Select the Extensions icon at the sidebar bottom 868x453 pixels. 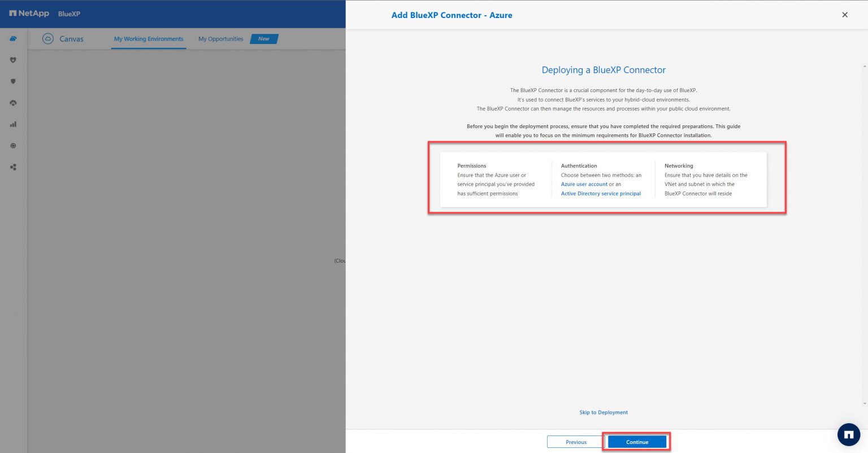tap(13, 167)
